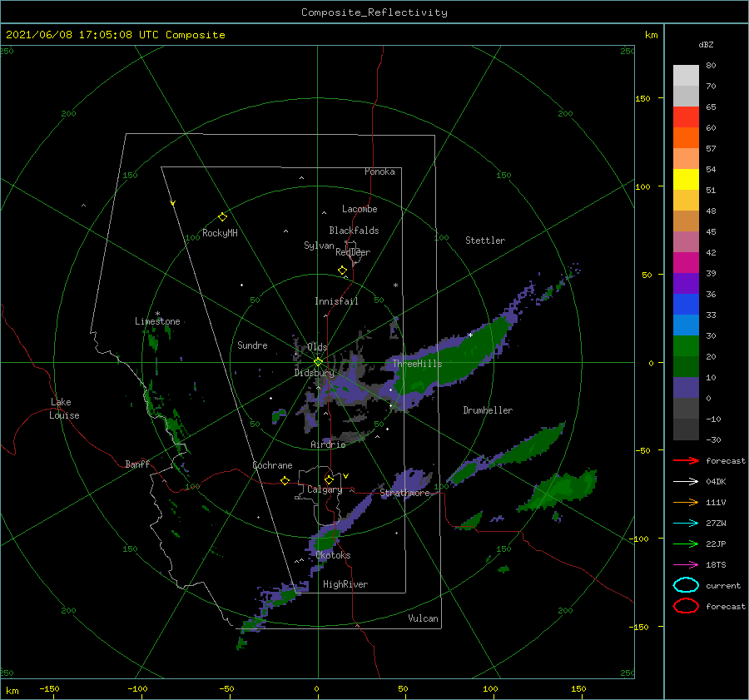The width and height of the screenshot is (749, 700).
Task: Click yellow diamond marker below Cochrane
Action: point(285,481)
